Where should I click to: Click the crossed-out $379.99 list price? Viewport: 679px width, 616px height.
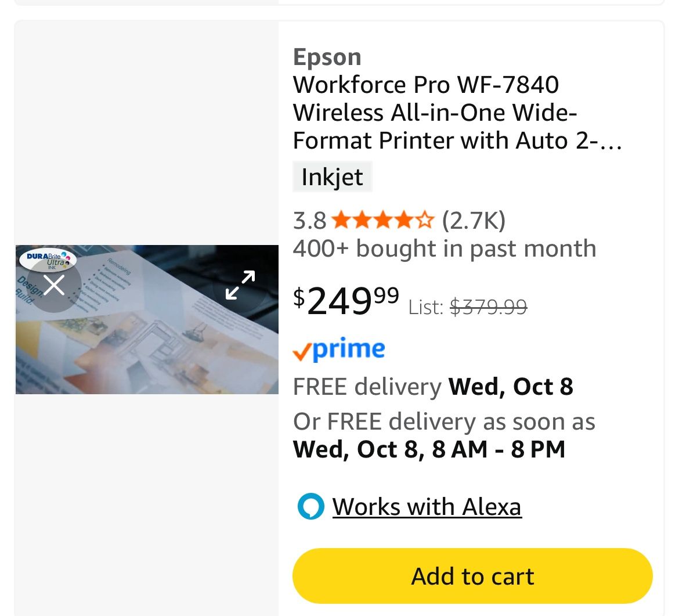489,307
